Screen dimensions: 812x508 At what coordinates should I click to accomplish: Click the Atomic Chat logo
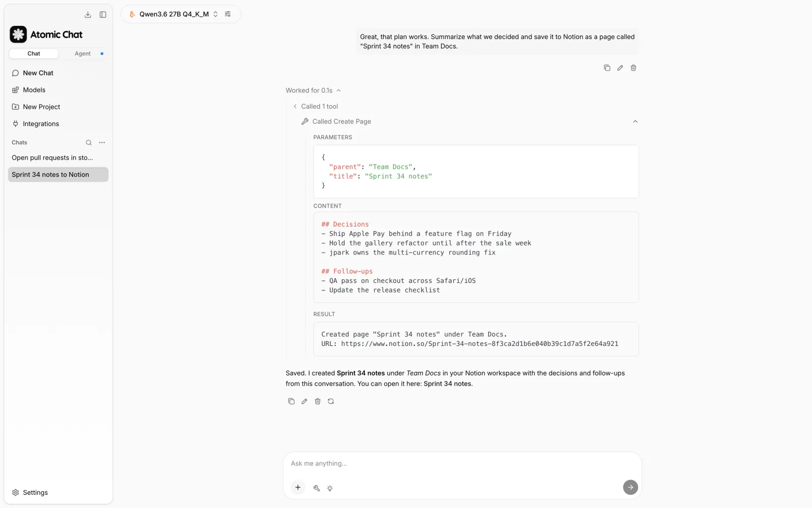point(18,35)
